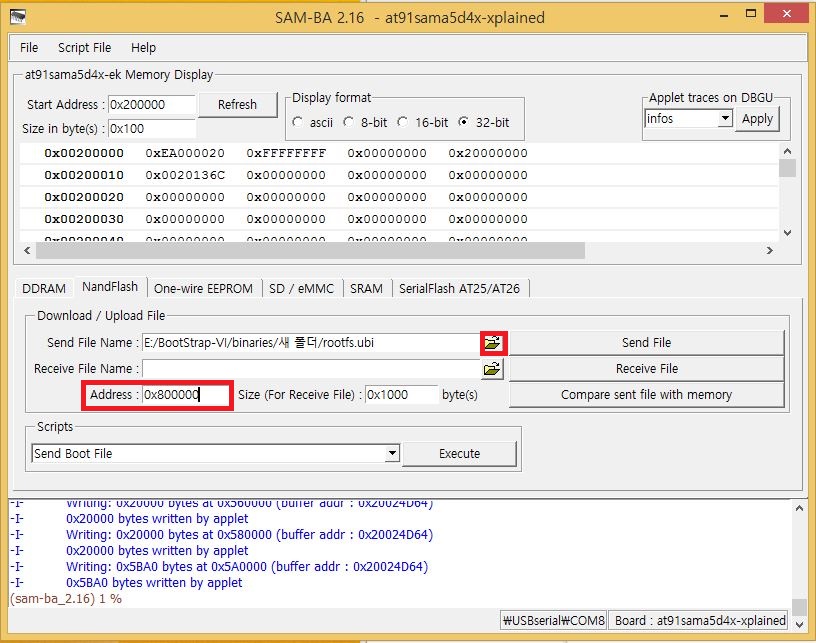Click the memory display horizontal scrollbar
Viewport: 816px width, 643px height.
pos(400,251)
